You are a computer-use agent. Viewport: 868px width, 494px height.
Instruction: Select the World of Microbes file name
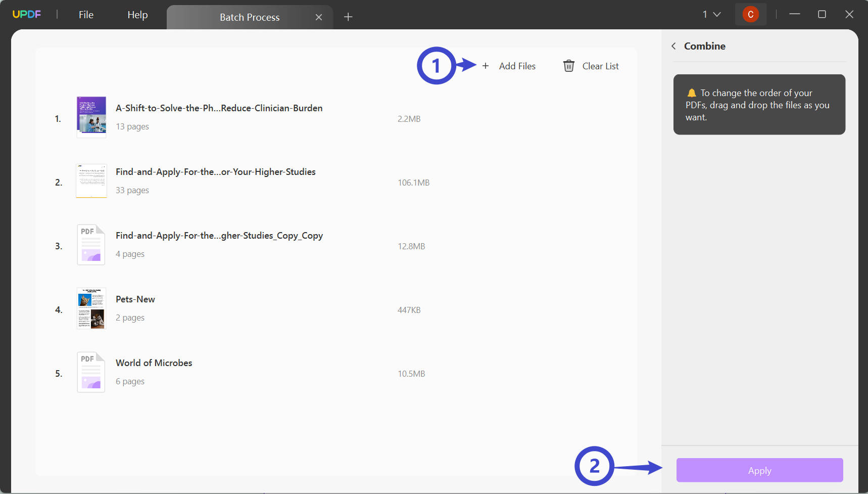coord(154,363)
